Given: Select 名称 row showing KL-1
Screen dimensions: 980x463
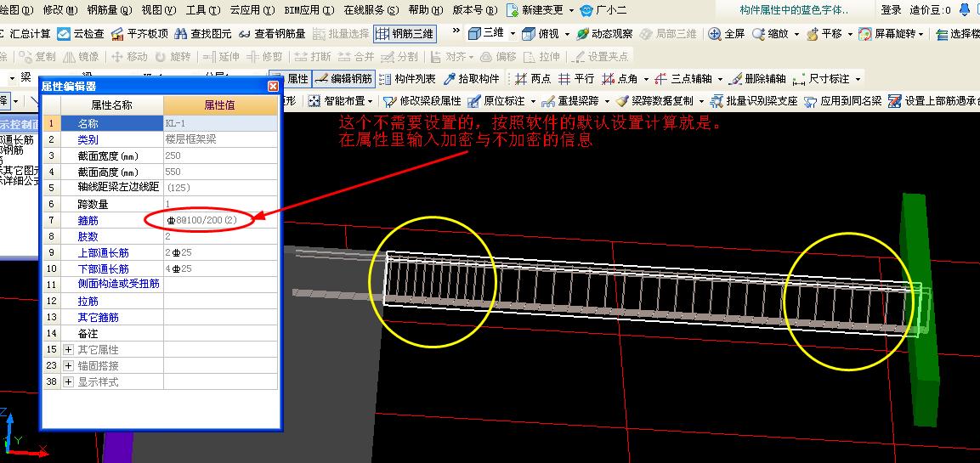Looking at the screenshot, I should (x=160, y=124).
